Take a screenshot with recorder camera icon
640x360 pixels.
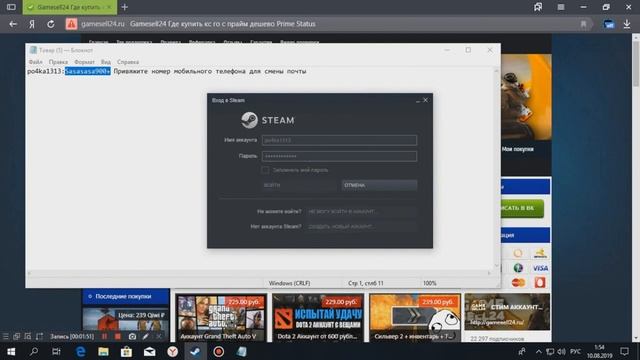tap(132, 336)
